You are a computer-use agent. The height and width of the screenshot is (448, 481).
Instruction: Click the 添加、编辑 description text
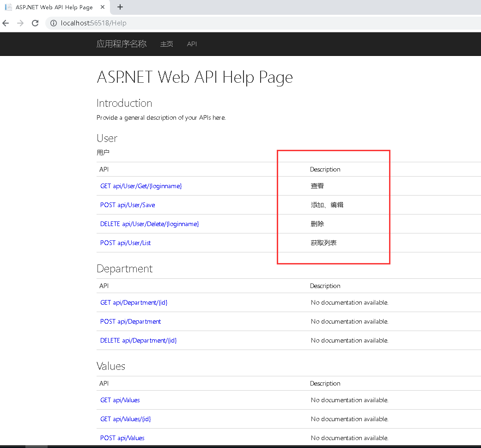[327, 205]
